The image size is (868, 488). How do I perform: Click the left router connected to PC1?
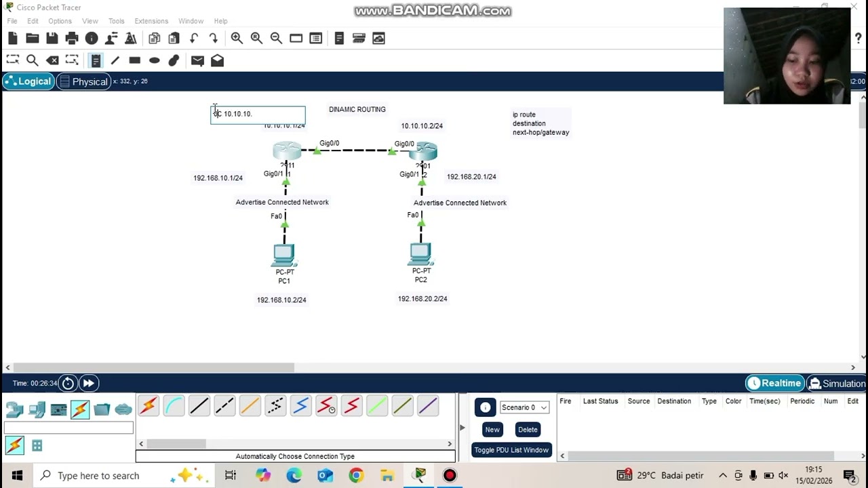[x=287, y=150]
